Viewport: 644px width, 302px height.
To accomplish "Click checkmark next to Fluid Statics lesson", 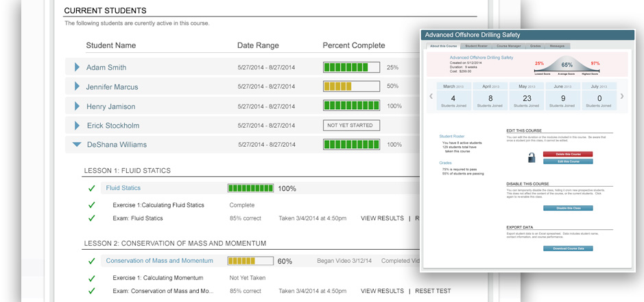I will tap(92, 188).
